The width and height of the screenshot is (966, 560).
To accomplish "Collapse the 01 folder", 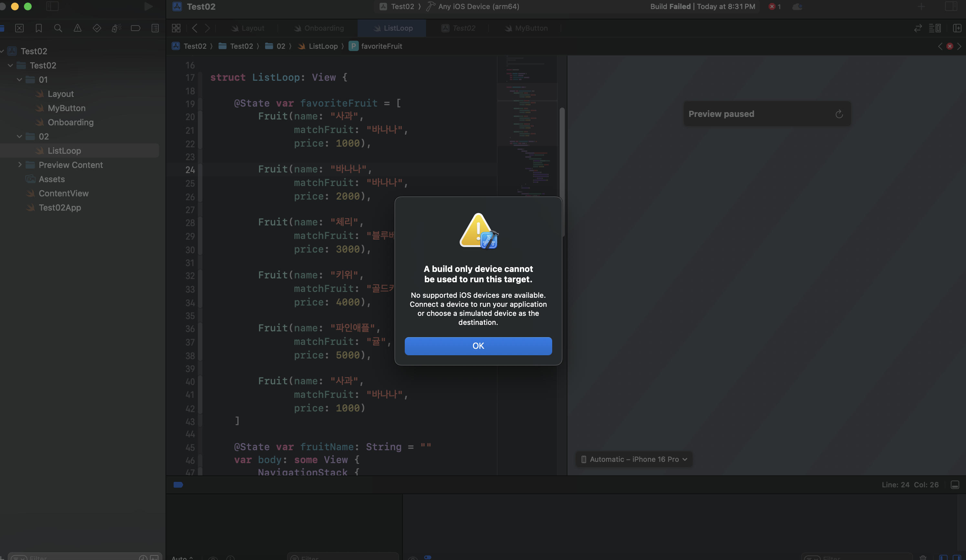I will point(19,80).
